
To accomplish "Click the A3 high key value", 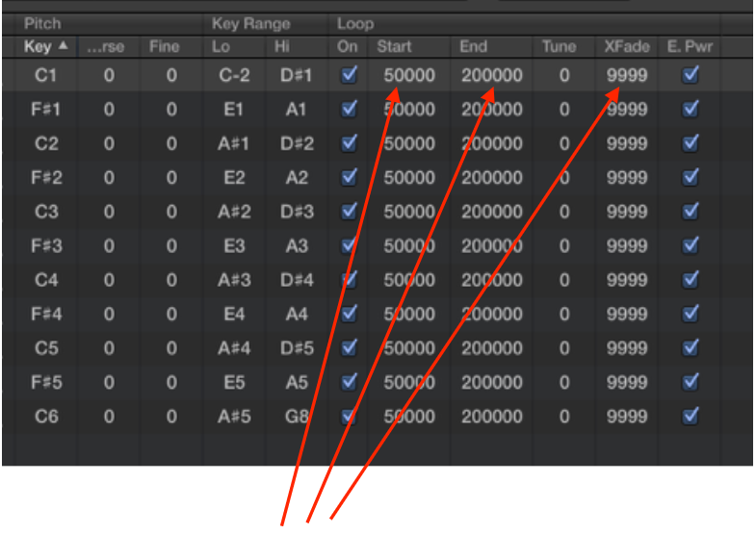I will 297,246.
